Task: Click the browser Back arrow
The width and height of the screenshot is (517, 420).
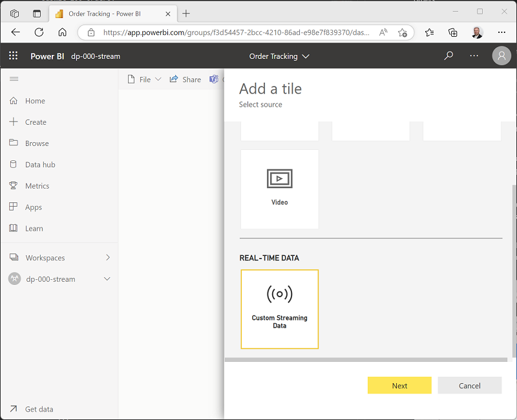Action: (16, 32)
